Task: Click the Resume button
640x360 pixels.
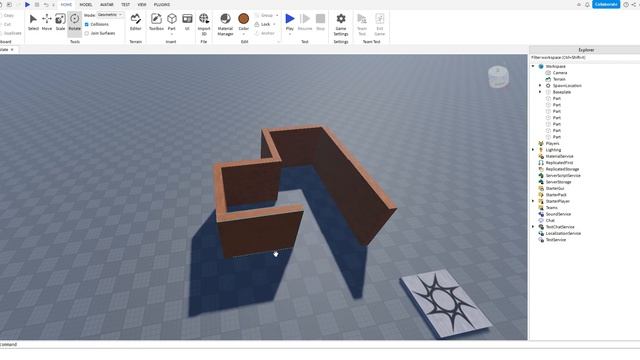Action: point(305,22)
